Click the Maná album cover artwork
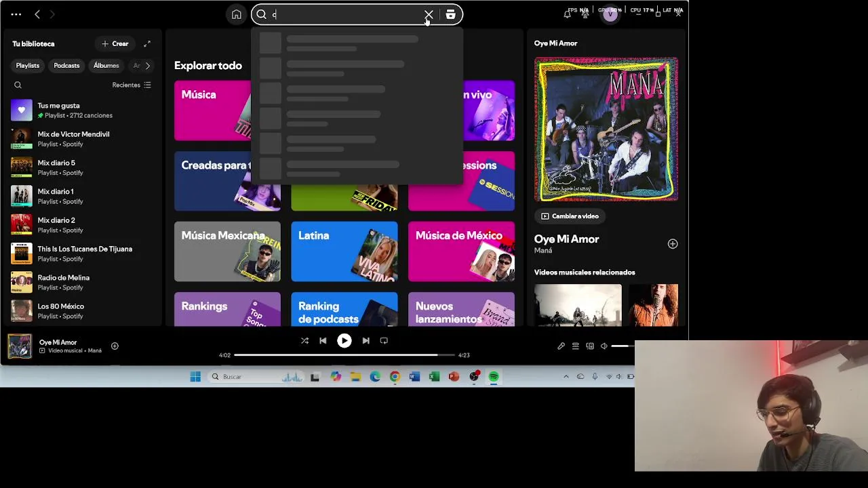868x488 pixels. [606, 129]
